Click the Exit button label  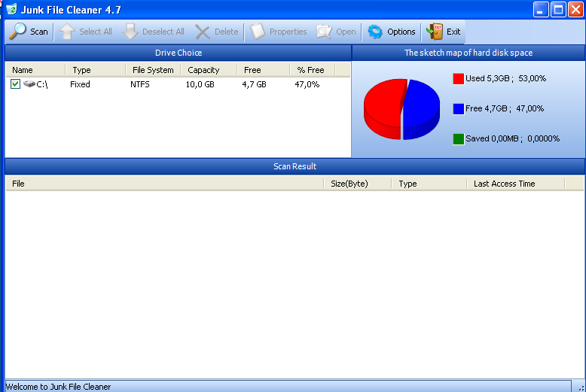pyautogui.click(x=453, y=32)
